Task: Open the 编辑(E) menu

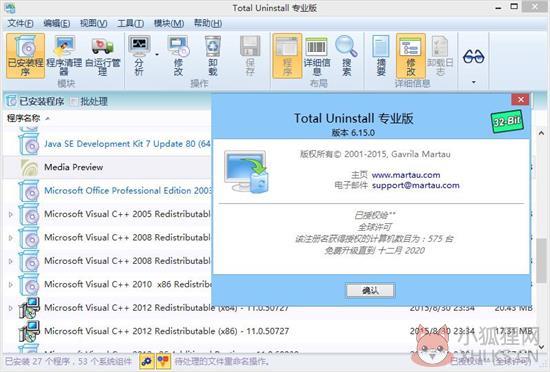Action: pyautogui.click(x=56, y=23)
